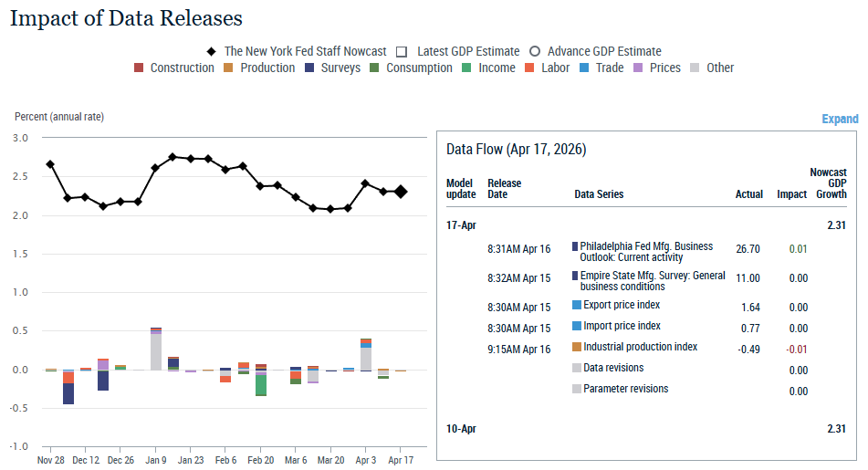Click the Expand link above data flow panel
Viewport: 868px width, 470px height.
click(x=840, y=119)
